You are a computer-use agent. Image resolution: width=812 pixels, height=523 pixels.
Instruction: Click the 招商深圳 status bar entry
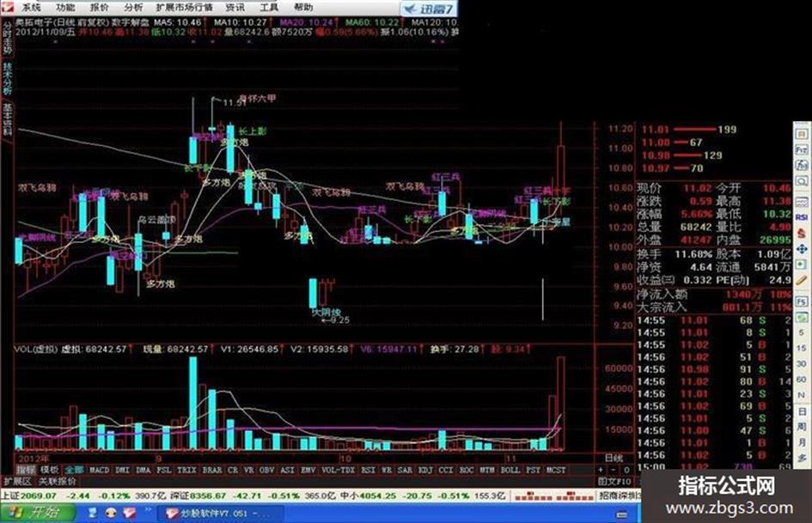point(619,496)
